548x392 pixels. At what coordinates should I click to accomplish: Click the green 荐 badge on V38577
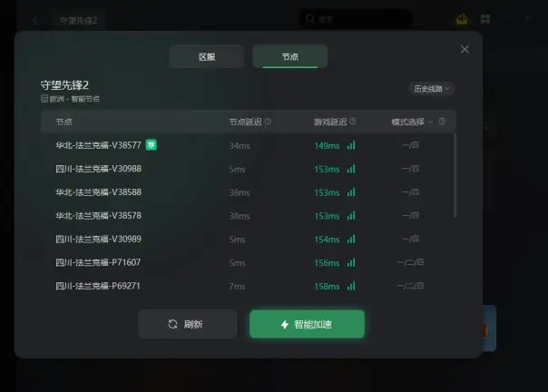(x=151, y=145)
